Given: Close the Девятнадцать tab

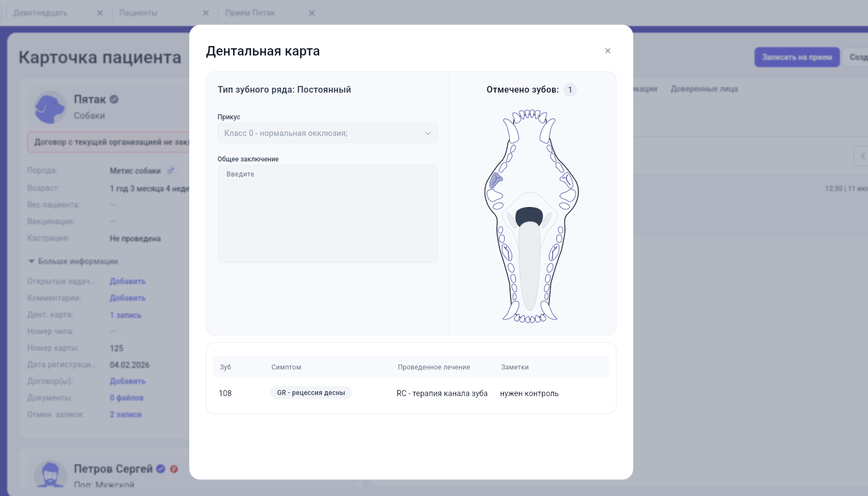Looking at the screenshot, I should 100,13.
